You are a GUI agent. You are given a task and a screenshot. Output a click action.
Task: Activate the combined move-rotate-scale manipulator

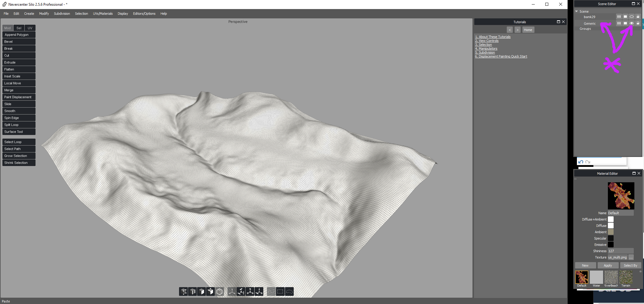[x=259, y=292]
